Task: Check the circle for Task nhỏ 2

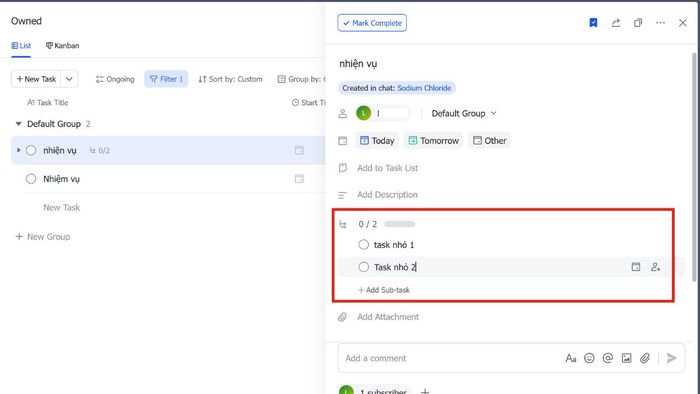Action: tap(363, 267)
